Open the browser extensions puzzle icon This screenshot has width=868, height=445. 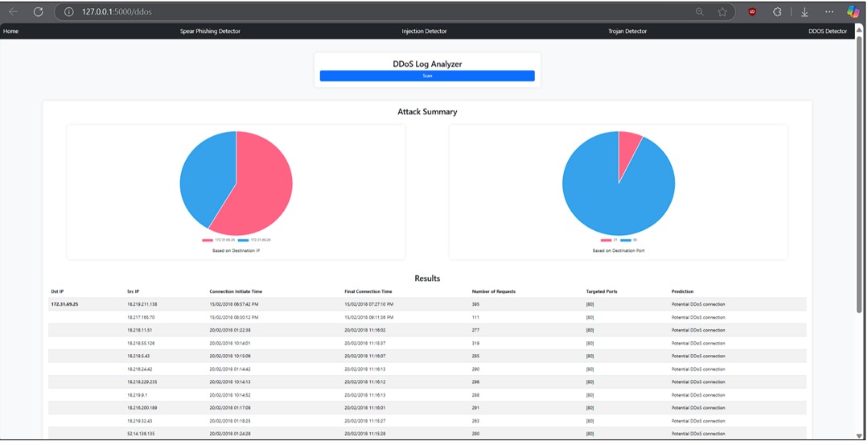point(777,11)
